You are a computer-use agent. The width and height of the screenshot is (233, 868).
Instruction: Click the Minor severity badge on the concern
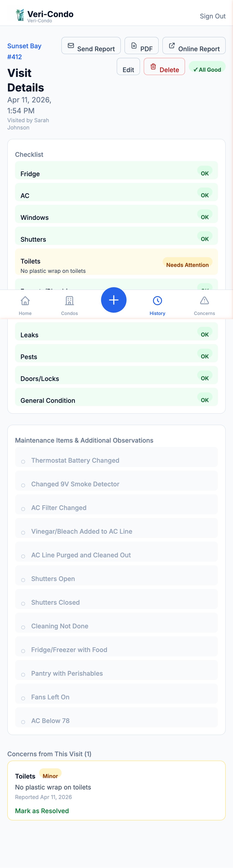click(50, 776)
